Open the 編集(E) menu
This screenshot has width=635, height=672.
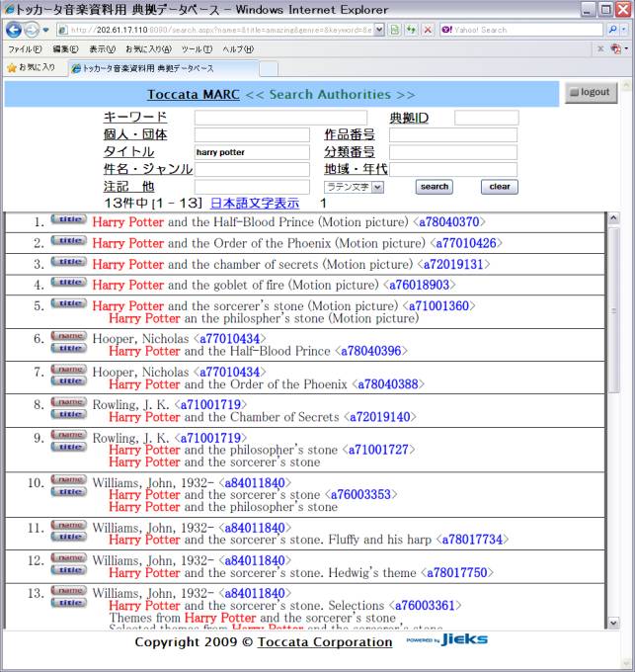65,49
